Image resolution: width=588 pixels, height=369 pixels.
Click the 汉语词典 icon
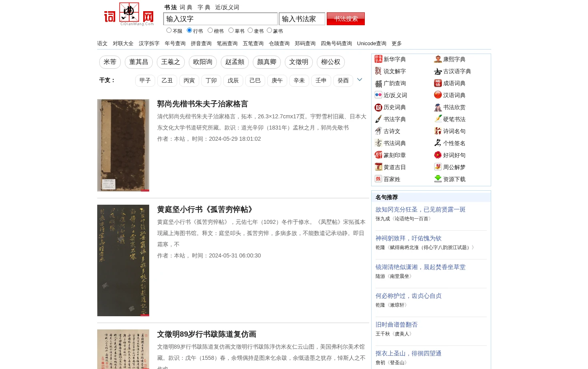(x=438, y=95)
